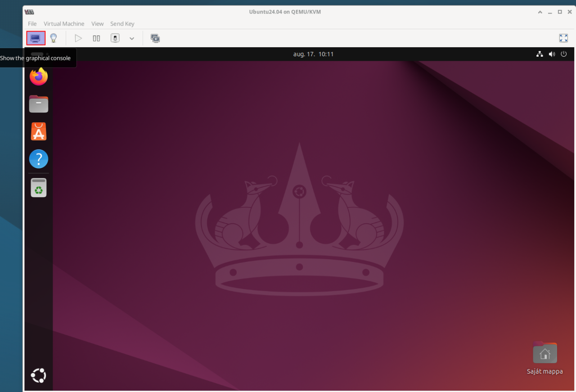Viewport: 576px width, 392px height.
Task: Expand the Send Key menu
Action: tap(122, 24)
